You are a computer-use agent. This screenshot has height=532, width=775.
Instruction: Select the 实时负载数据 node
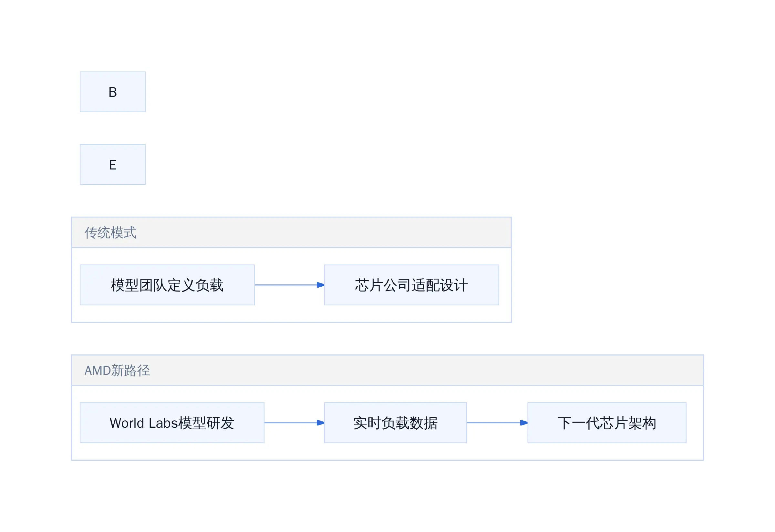click(x=396, y=423)
